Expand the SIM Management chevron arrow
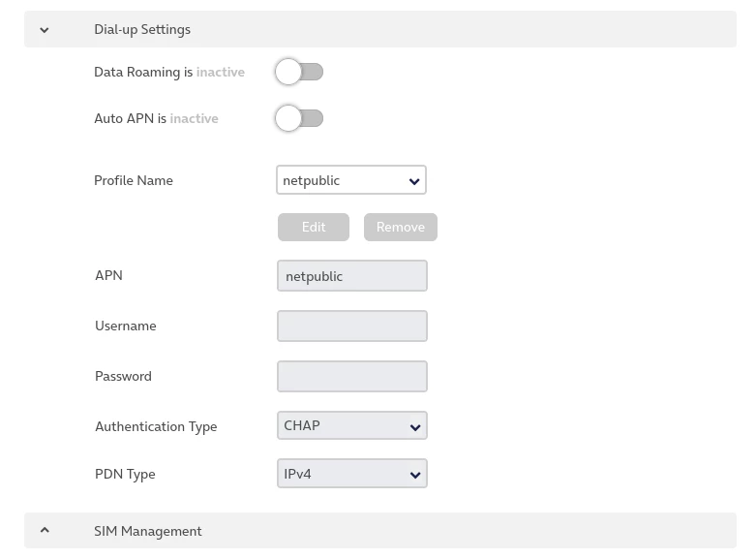Viewport: 756px width, 559px height. click(x=45, y=531)
